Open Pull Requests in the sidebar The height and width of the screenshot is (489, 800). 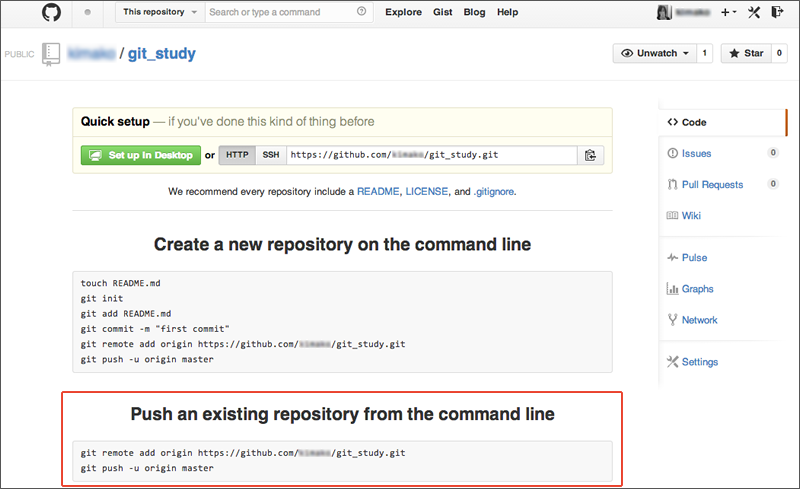tap(710, 185)
